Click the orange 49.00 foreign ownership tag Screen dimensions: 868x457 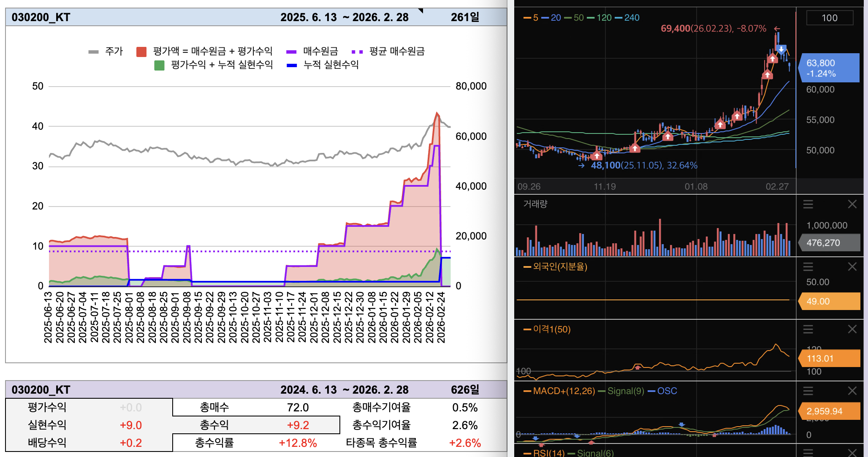[829, 301]
